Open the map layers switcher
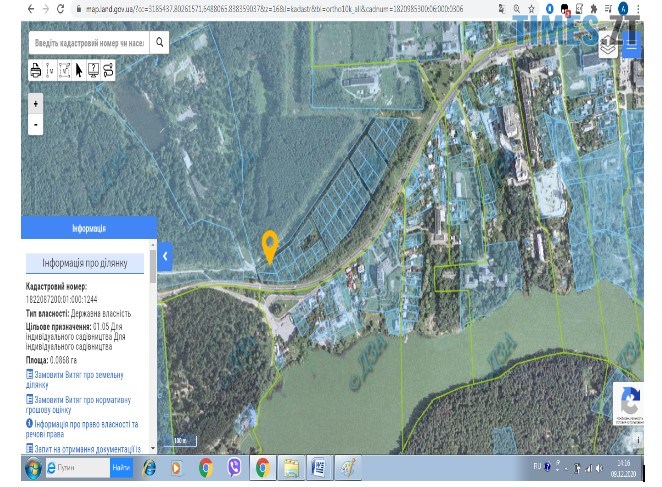The width and height of the screenshot is (662, 487). tap(608, 46)
